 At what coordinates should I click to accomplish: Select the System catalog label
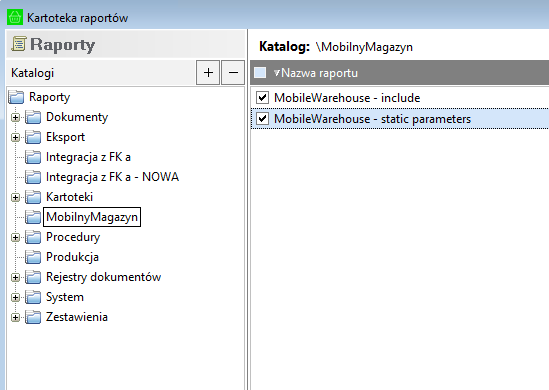coord(65,297)
